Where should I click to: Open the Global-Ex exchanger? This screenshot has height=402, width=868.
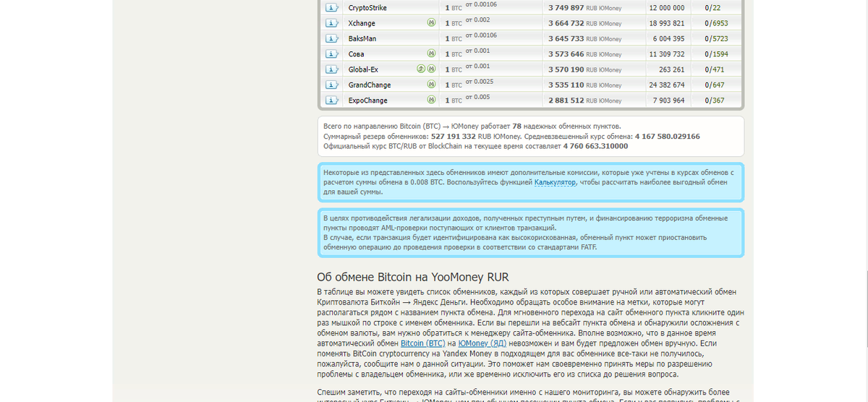(363, 69)
